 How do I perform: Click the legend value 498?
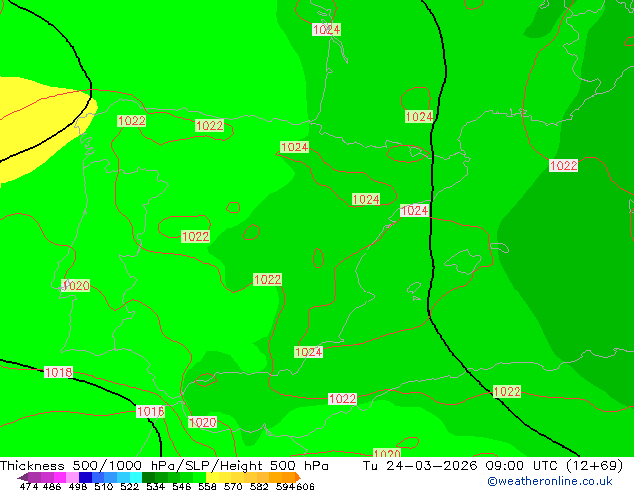(x=78, y=486)
